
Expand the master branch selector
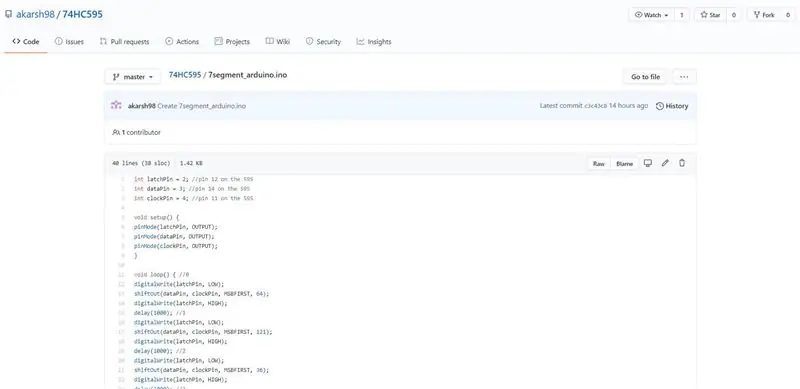[x=133, y=77]
